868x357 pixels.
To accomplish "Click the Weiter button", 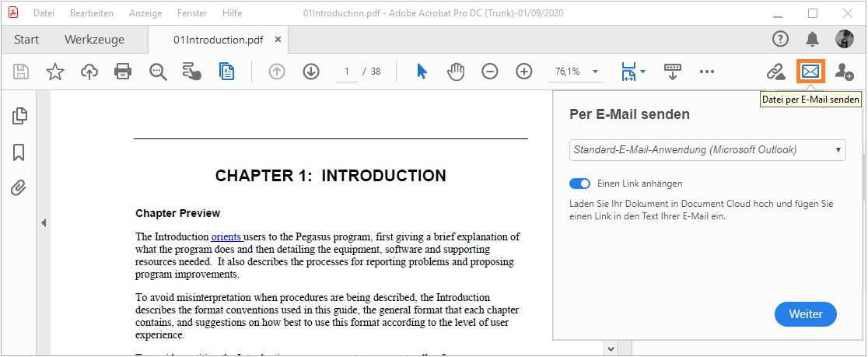I will click(x=806, y=313).
